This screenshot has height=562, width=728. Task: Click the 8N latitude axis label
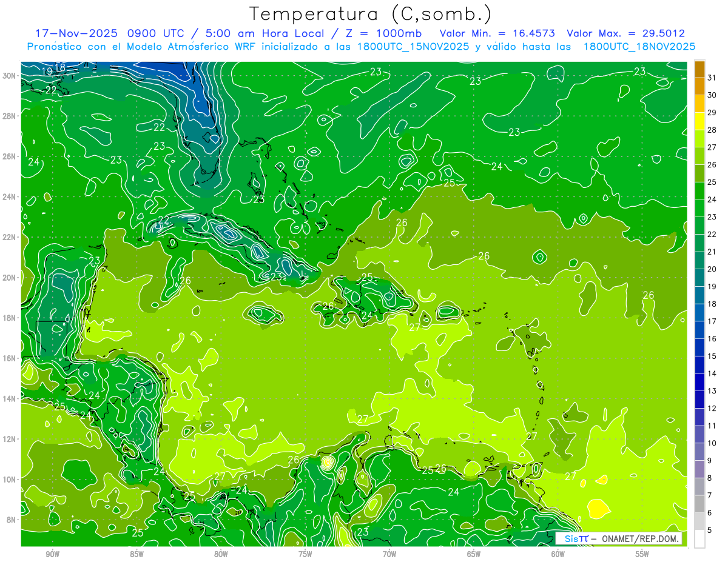click(11, 520)
